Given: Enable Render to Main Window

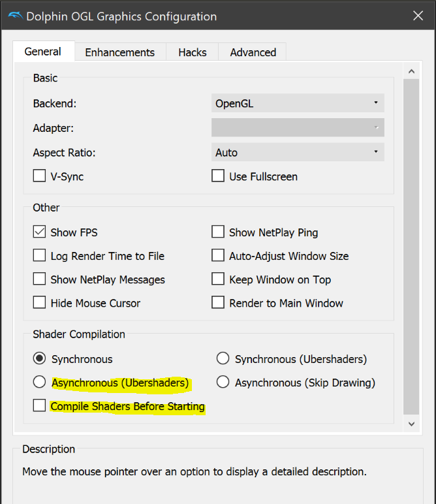Looking at the screenshot, I should tap(218, 303).
